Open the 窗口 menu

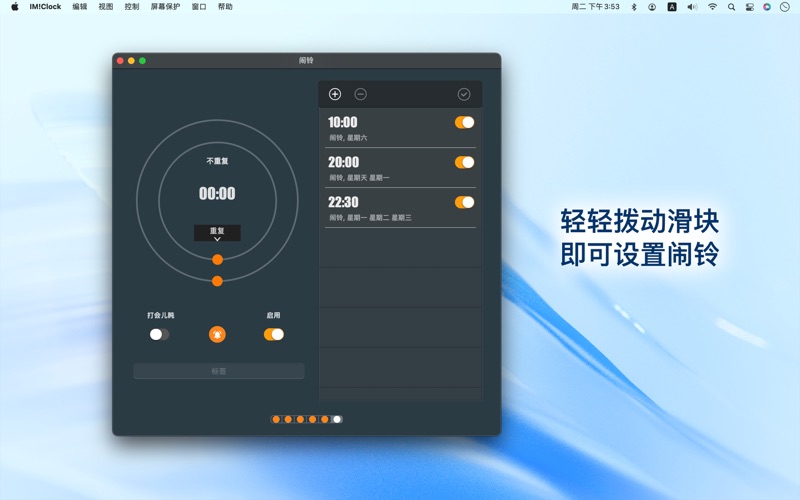coord(199,7)
